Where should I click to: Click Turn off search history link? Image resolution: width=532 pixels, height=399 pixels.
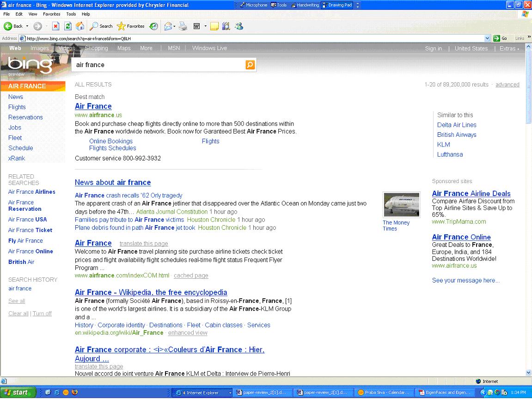(42, 313)
